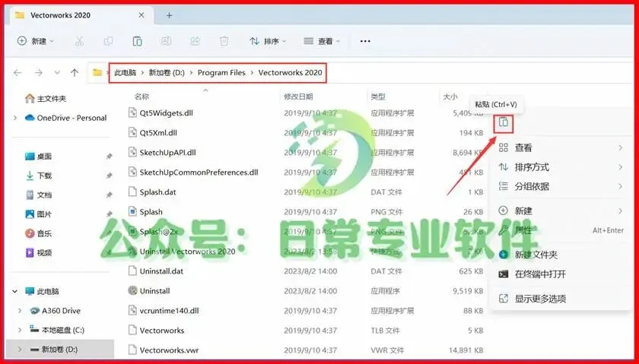639x364 pixels.
Task: Select file Qt5Xml.dll
Action: coord(153,133)
